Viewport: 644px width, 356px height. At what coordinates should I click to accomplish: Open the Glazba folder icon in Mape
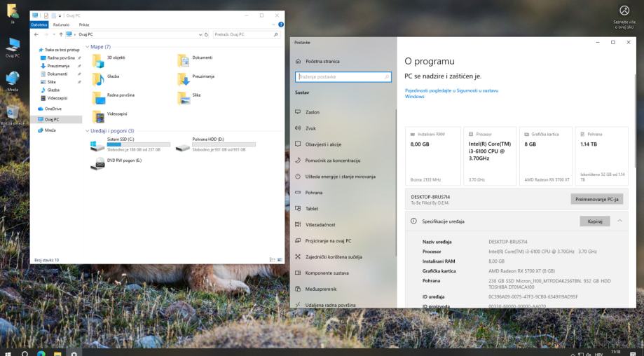pos(98,78)
